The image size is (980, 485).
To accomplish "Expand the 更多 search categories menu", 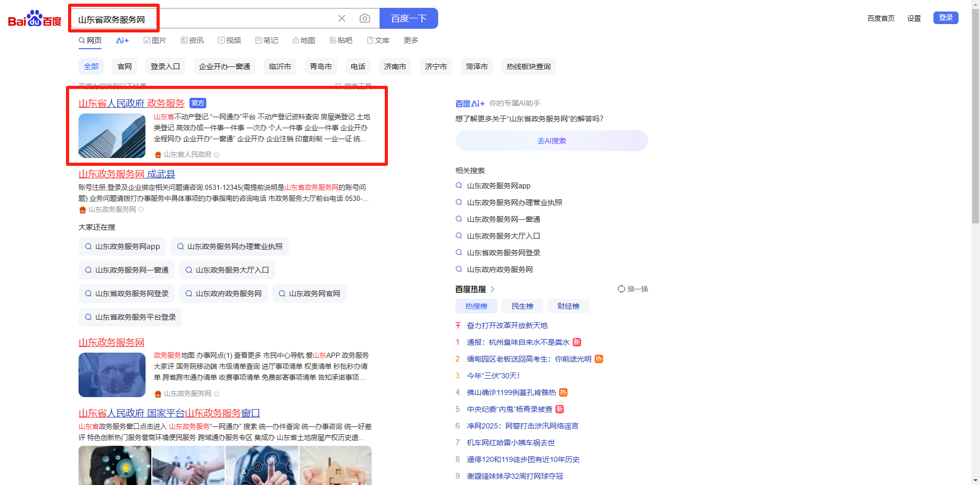I will click(x=410, y=40).
